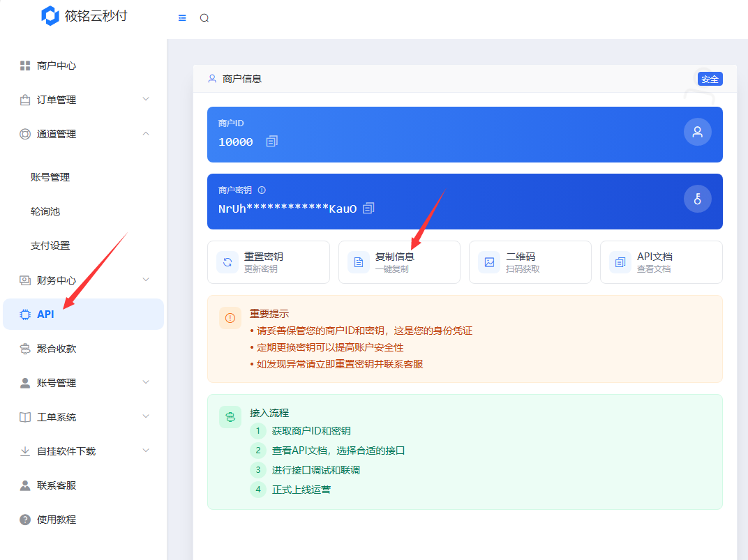Click the merchant ID value 10000
Viewport: 748px width, 560px height.
pos(236,142)
